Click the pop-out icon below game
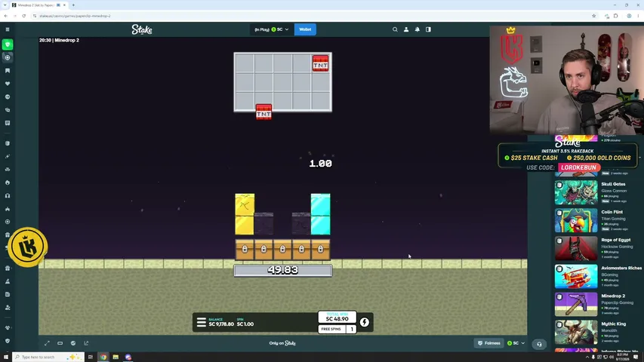644x362 pixels. (x=86, y=343)
